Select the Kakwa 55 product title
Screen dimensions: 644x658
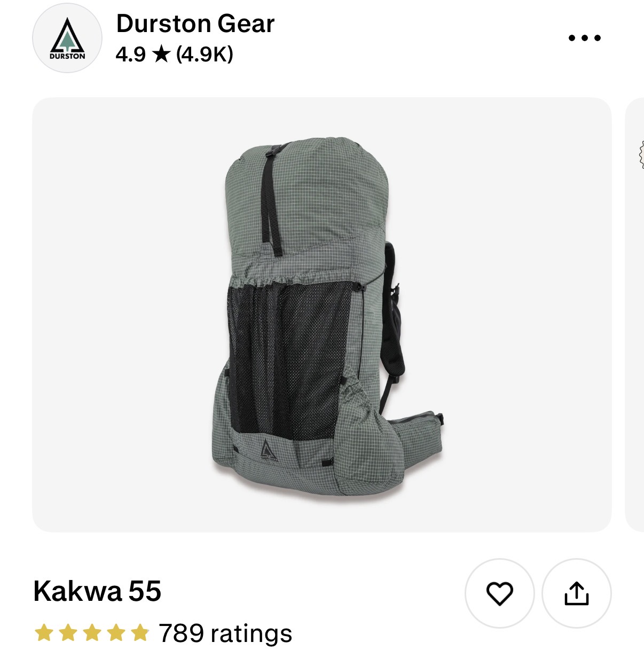click(97, 591)
